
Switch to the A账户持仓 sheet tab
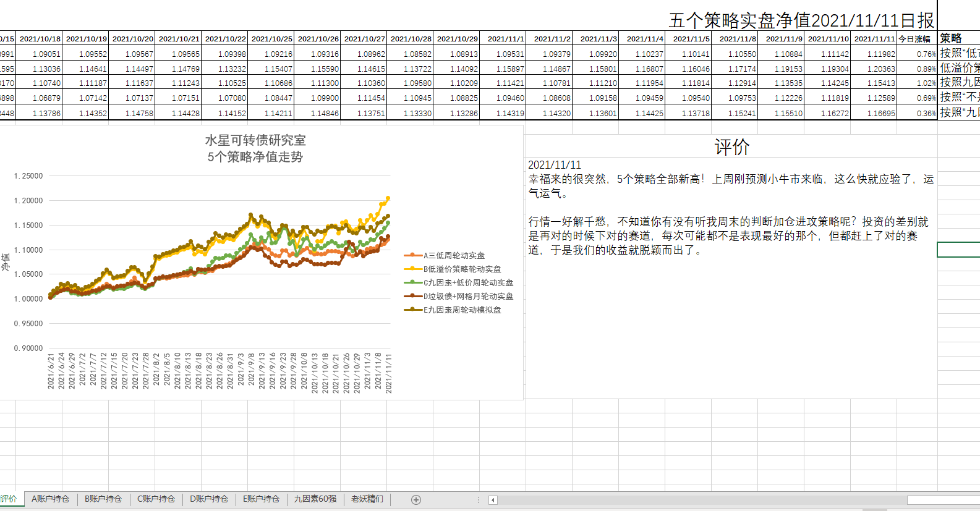pos(50,499)
